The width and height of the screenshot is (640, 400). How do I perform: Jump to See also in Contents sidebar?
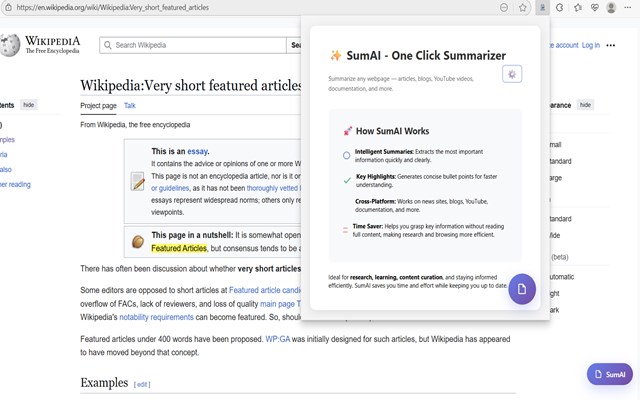tap(6, 169)
